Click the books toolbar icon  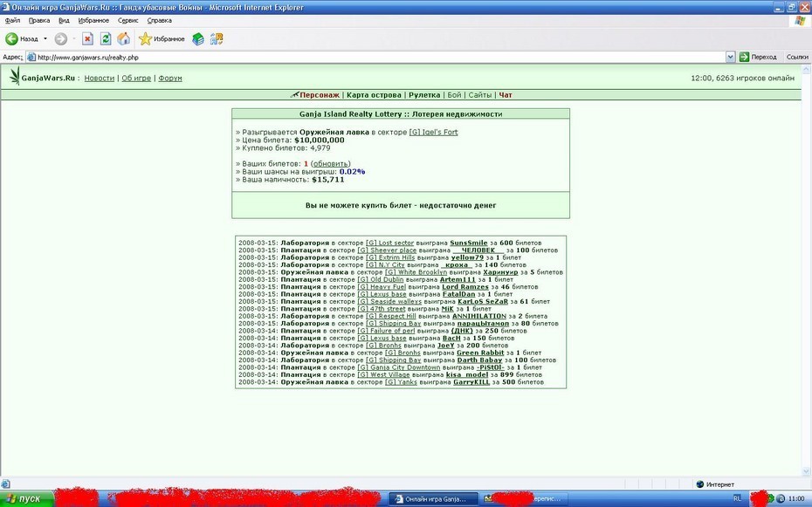tap(198, 38)
